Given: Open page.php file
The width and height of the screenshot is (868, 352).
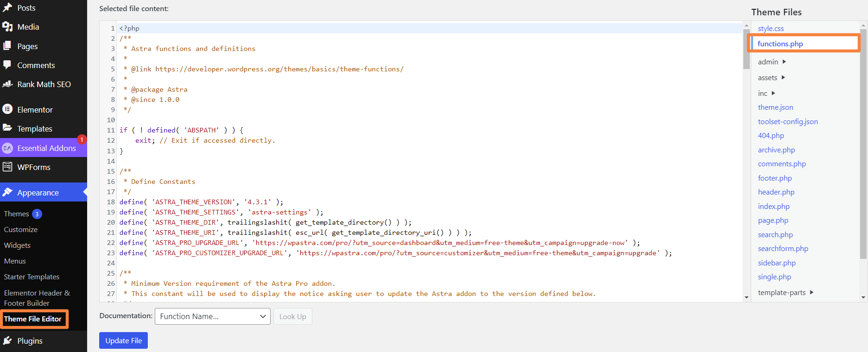Looking at the screenshot, I should (773, 220).
